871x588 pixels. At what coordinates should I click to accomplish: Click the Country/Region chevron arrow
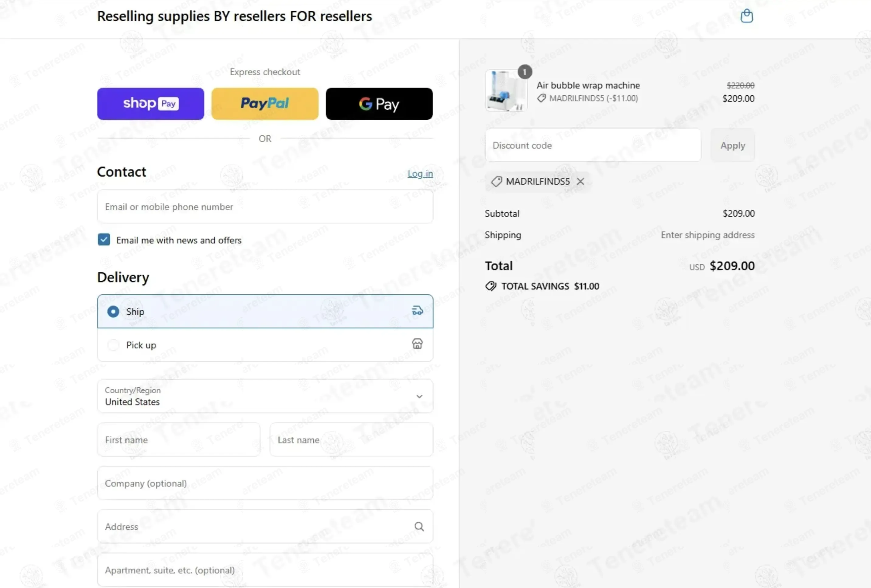[x=419, y=396]
